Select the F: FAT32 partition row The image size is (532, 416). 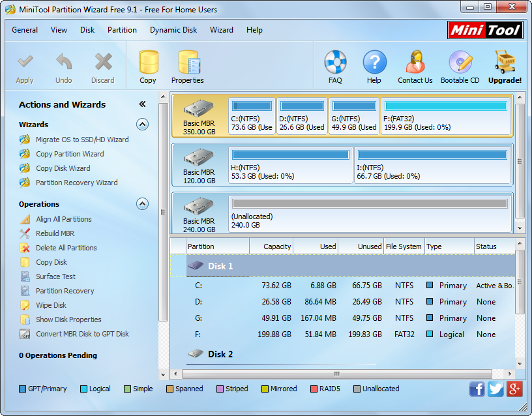pos(343,334)
